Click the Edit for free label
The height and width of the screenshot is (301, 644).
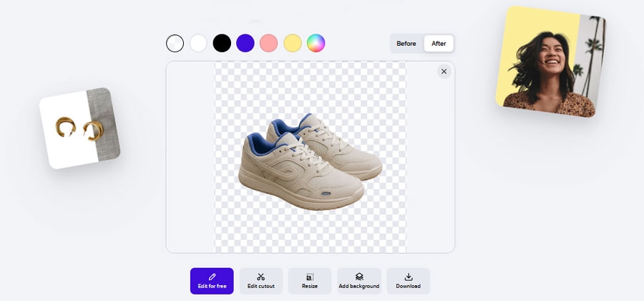[x=212, y=287]
